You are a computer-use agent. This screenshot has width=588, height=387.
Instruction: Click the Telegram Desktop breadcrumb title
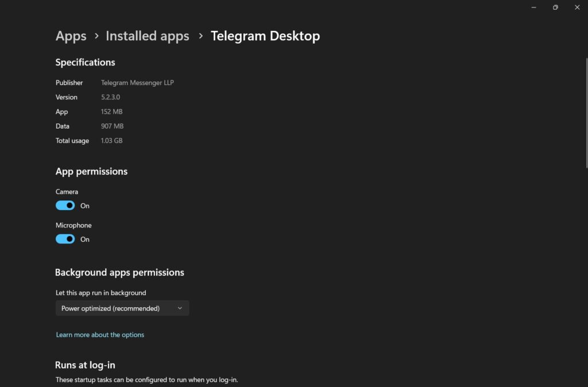click(x=265, y=36)
